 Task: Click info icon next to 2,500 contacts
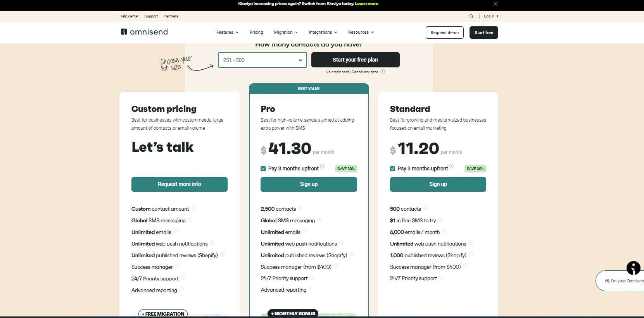[x=300, y=208]
